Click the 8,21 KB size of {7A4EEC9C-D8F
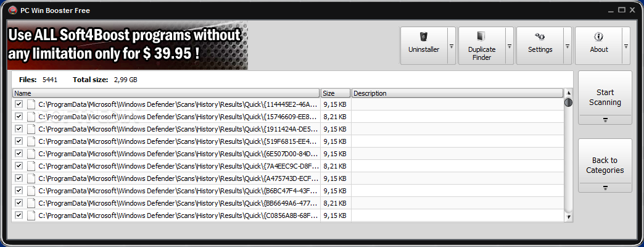Image resolution: width=644 pixels, height=247 pixels. [335, 166]
